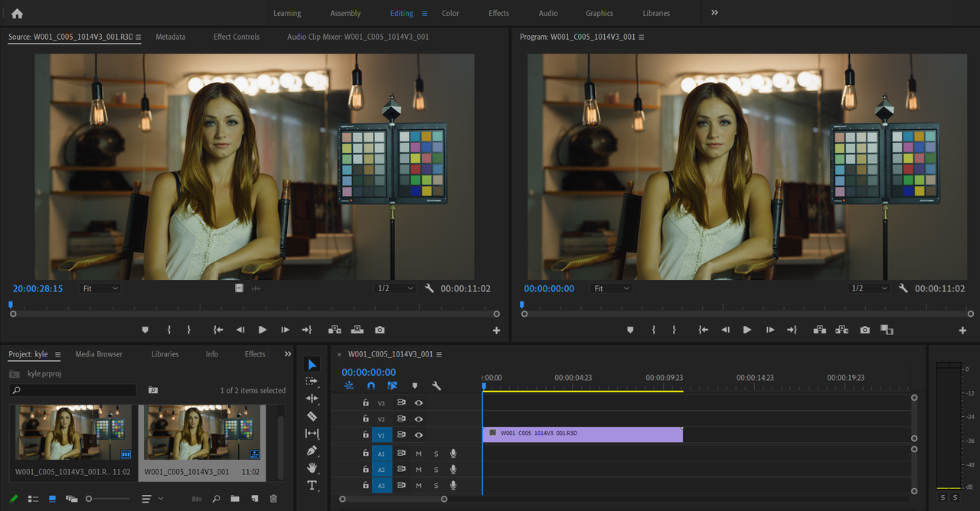
Task: Toggle insert sequences as nests button
Action: coord(349,386)
